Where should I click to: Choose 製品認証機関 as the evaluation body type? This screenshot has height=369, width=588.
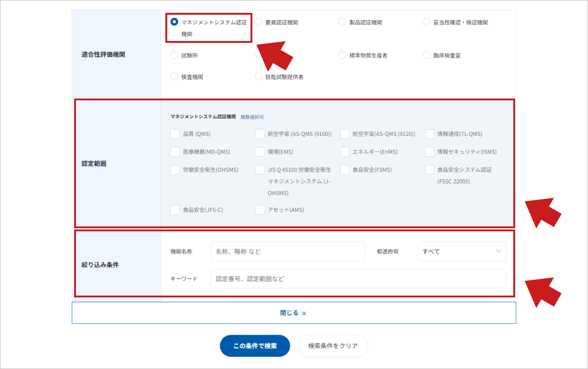point(342,21)
